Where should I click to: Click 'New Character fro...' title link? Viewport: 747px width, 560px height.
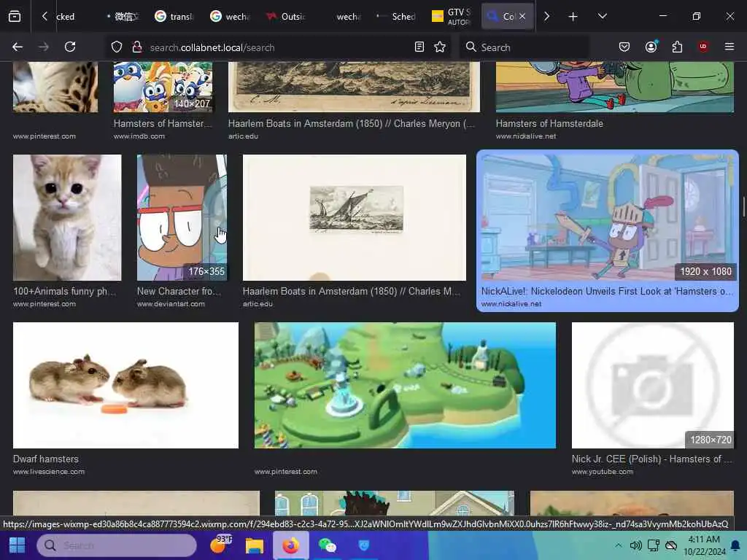click(179, 291)
